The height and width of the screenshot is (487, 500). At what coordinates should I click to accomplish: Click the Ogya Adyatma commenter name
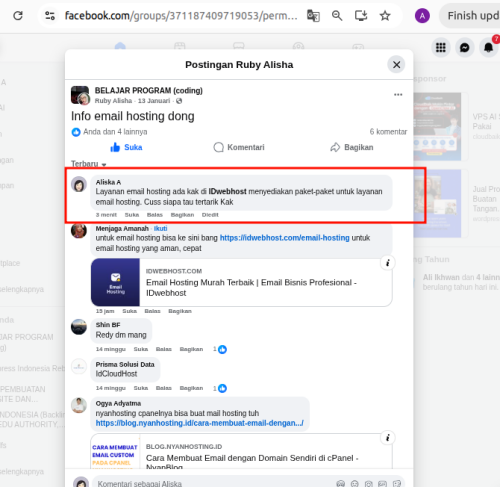118,404
